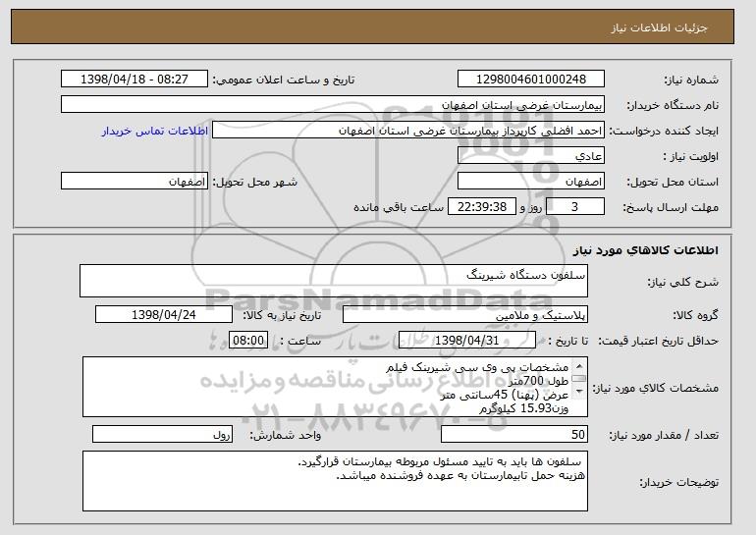Click the label تاریخ و ساعت اعلان عمومی
756x535 pixels.
pos(284,80)
